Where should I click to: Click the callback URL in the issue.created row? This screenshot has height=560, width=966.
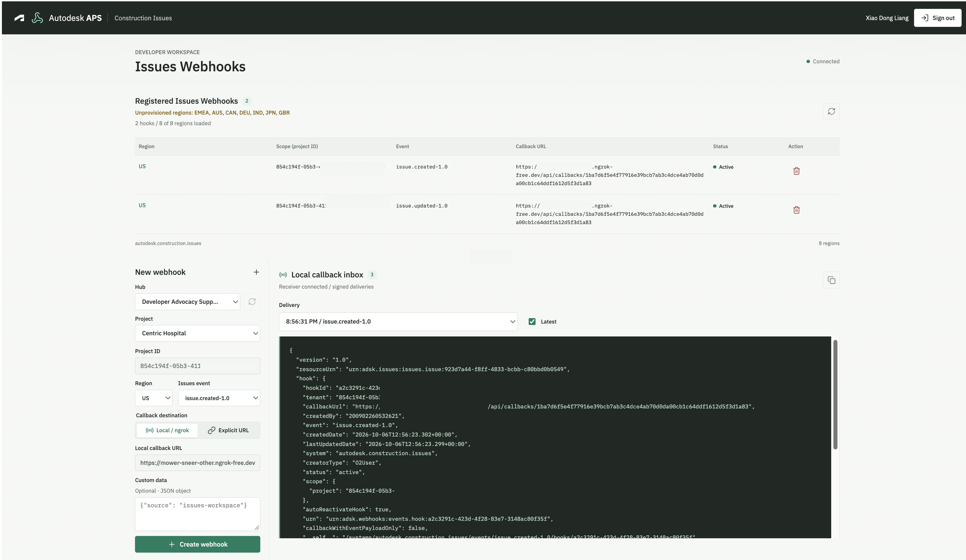(x=610, y=175)
